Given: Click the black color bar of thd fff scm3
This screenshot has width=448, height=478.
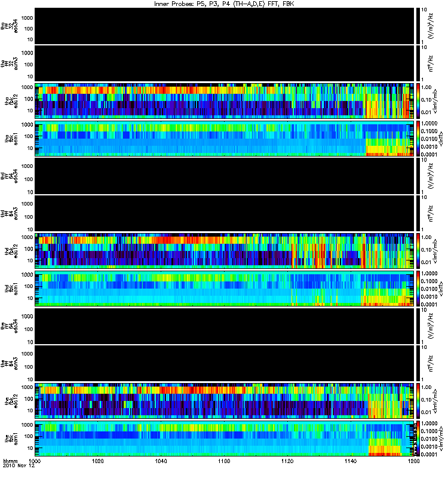Looking at the screenshot, I should pos(418,213).
